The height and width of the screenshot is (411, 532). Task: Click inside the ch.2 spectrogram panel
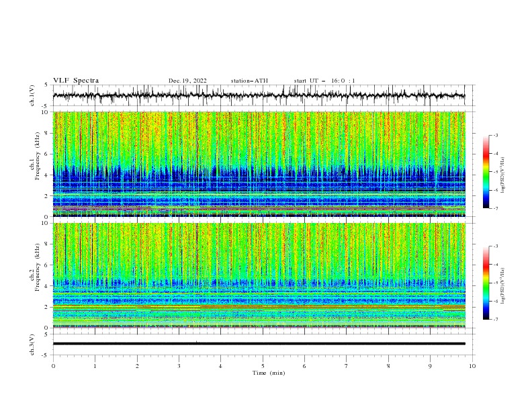click(259, 275)
